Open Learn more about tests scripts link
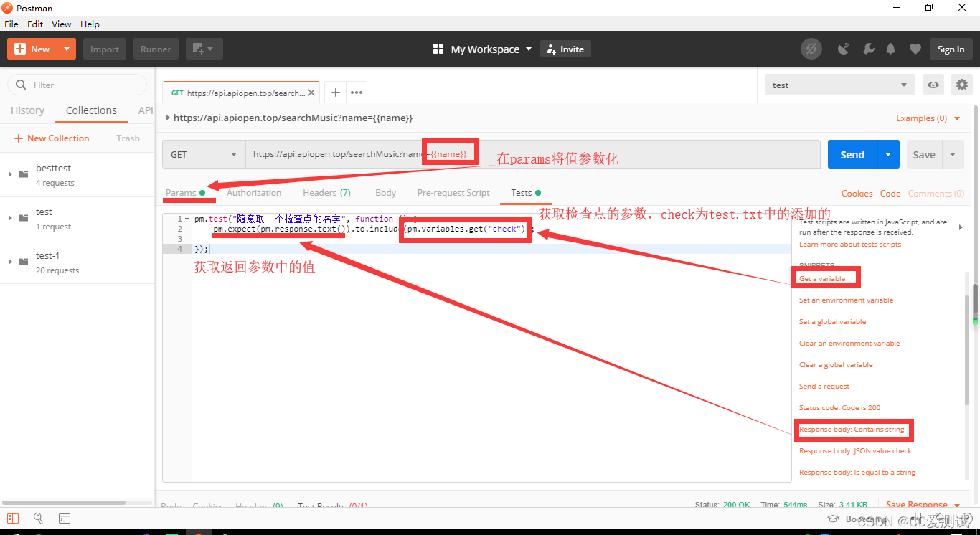The height and width of the screenshot is (535, 980). [x=849, y=245]
